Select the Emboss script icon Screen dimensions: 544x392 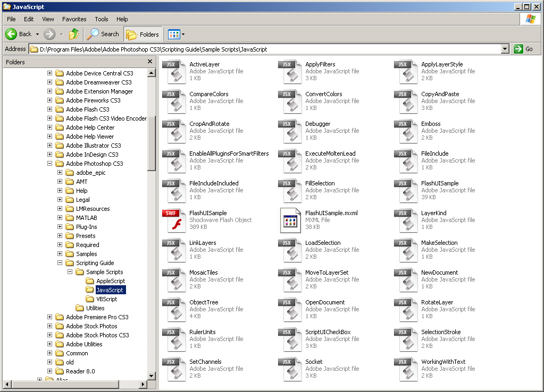[x=406, y=131]
